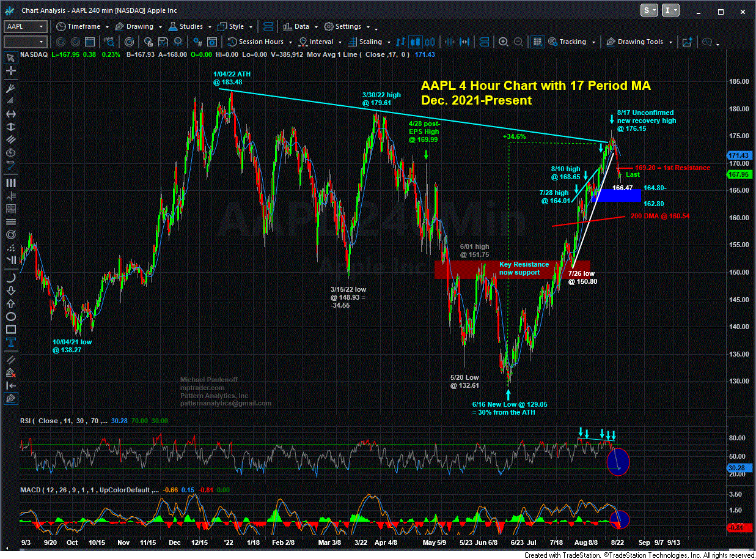The width and height of the screenshot is (756, 559).
Task: Click the zoom in magnifier icon
Action: pos(503,42)
